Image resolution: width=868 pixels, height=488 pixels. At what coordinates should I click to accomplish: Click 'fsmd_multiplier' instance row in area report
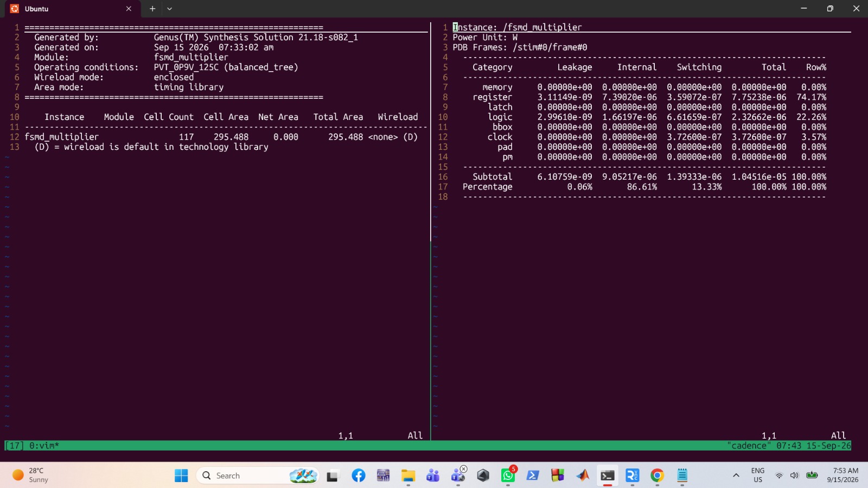coord(221,137)
